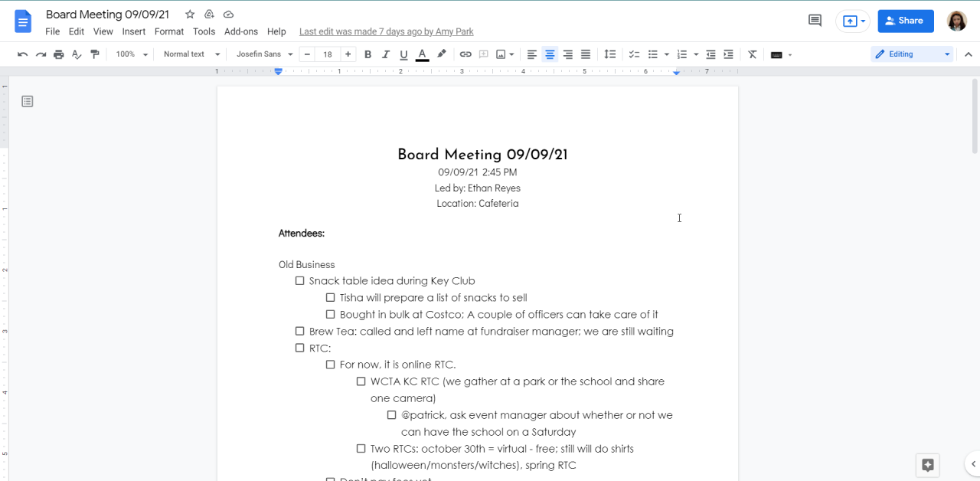The height and width of the screenshot is (481, 980).
Task: Open the zoom 100% dropdown
Action: point(130,54)
